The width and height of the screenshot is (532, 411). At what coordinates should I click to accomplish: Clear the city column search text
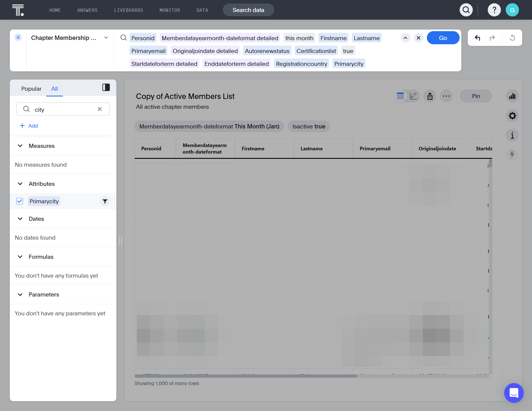100,109
